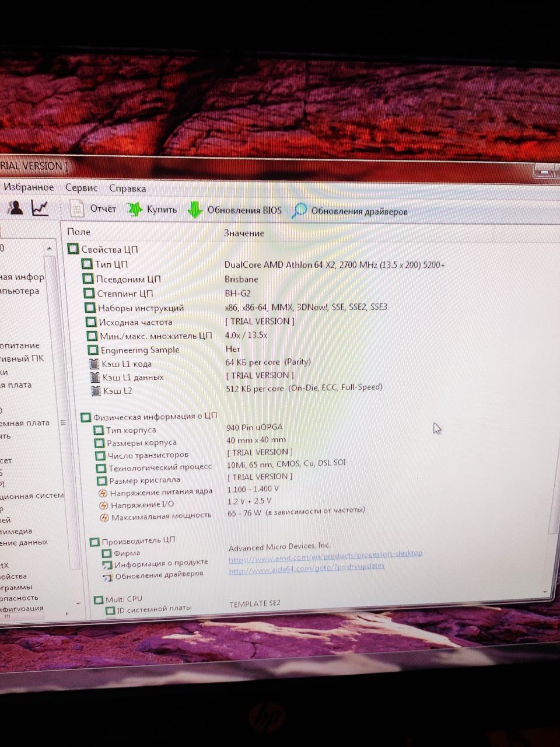Click the Отчёт report button
The width and height of the screenshot is (560, 747).
click(x=93, y=208)
